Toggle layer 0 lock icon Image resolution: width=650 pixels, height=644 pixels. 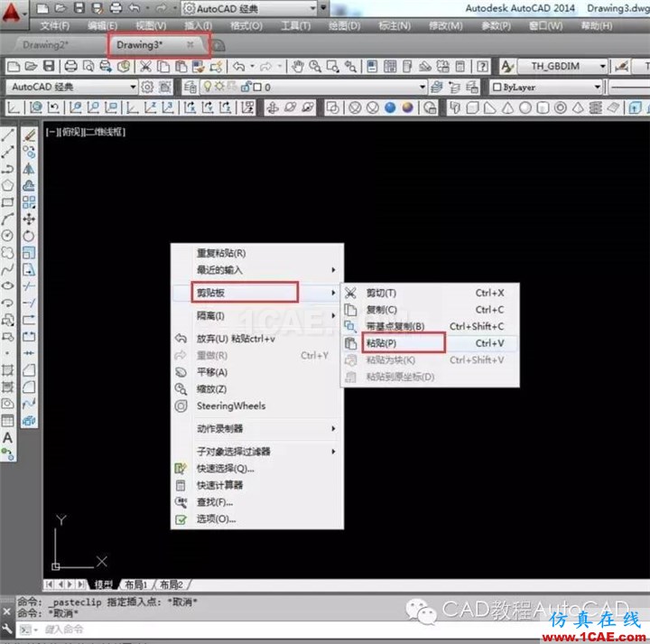pos(246,87)
